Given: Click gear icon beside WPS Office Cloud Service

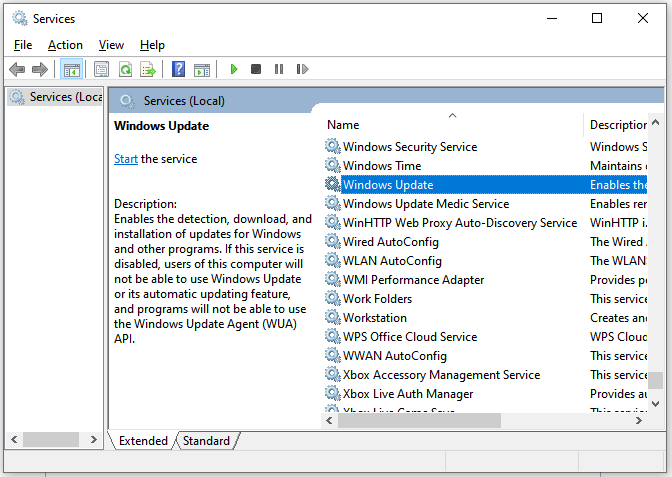Looking at the screenshot, I should [332, 336].
